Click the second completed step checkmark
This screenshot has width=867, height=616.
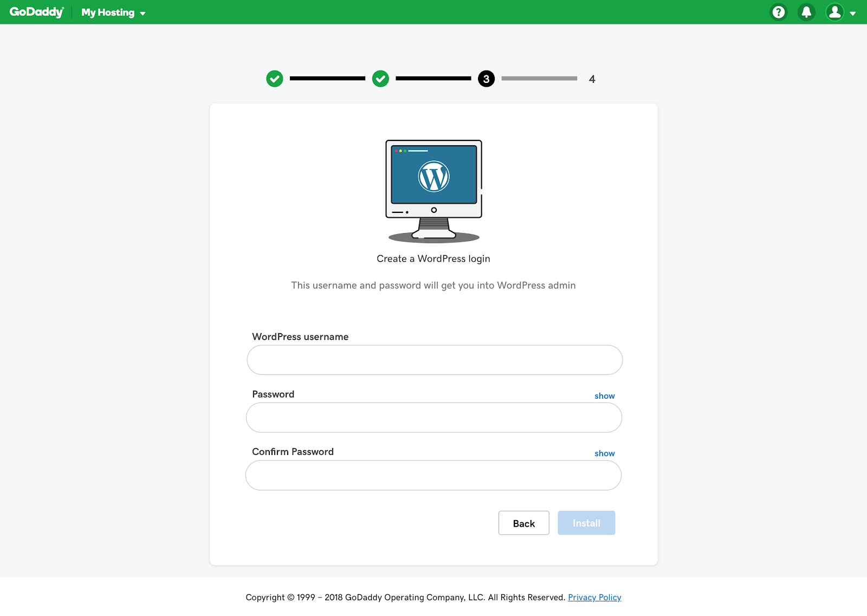[380, 79]
